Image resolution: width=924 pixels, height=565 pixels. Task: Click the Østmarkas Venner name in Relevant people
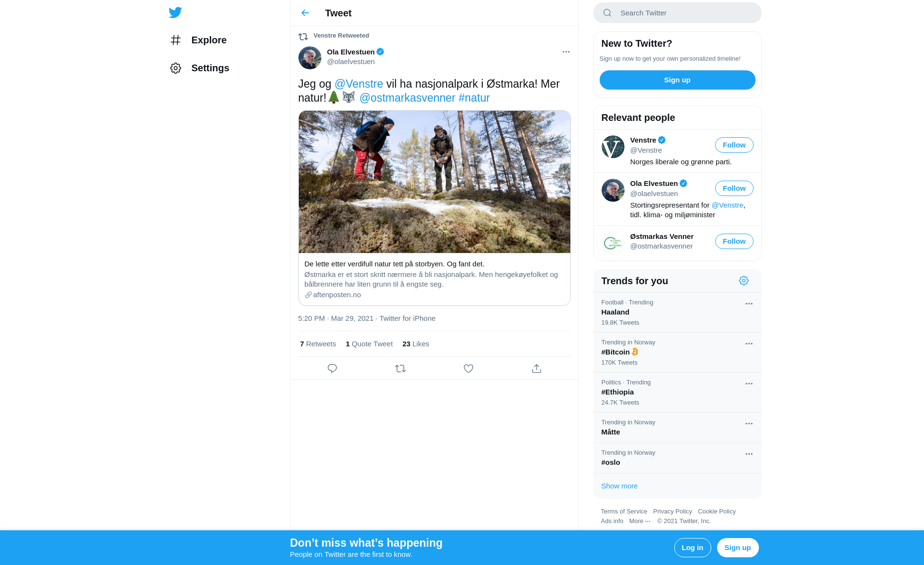[662, 237]
